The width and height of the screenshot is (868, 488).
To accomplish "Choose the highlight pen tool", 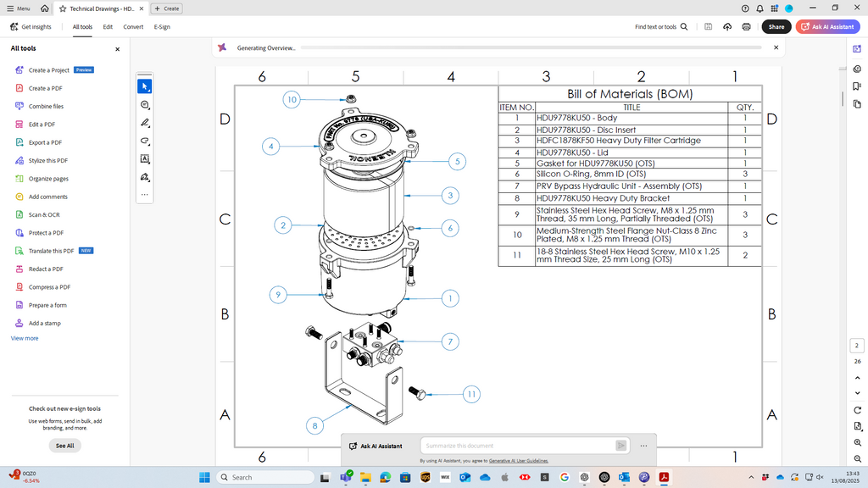I will point(144,123).
